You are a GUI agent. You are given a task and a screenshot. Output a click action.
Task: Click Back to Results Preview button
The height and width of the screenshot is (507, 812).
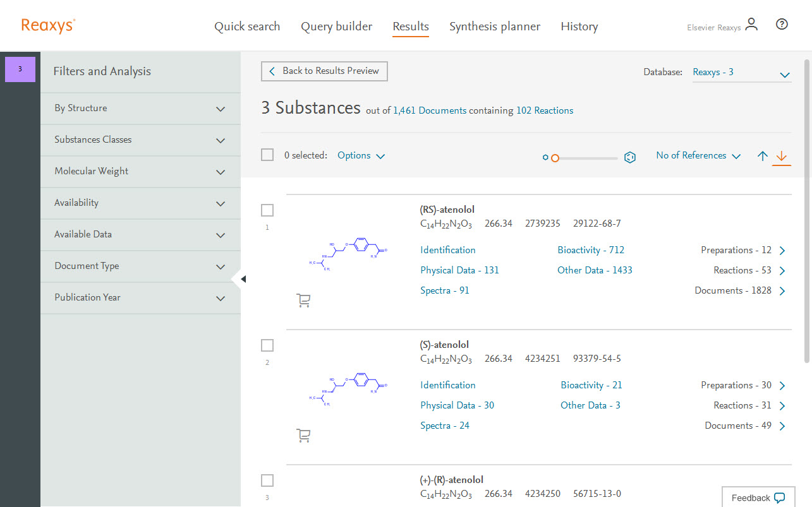click(x=324, y=71)
